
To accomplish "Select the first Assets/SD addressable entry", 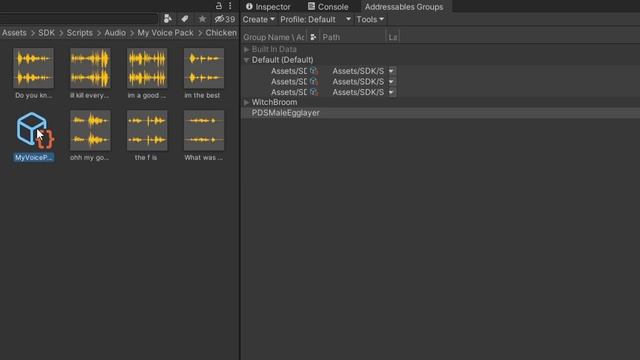I will pyautogui.click(x=289, y=71).
